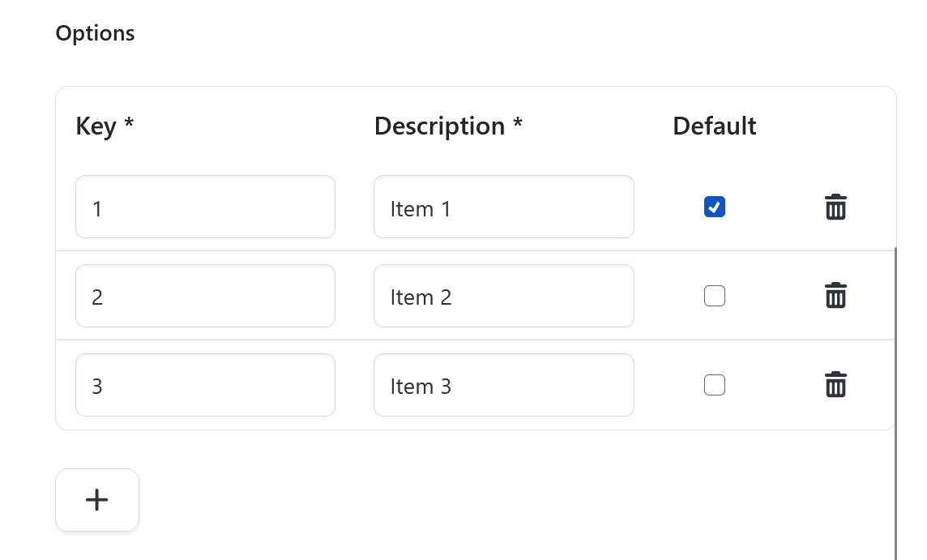Viewport: 927px width, 560px height.
Task: Delete the Item 1 option row
Action: (835, 207)
